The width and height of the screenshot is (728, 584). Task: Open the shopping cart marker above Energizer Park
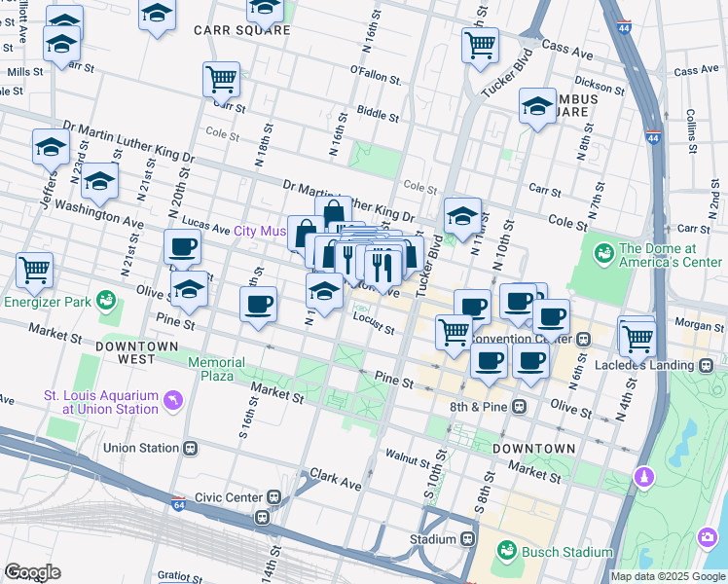[x=34, y=274]
